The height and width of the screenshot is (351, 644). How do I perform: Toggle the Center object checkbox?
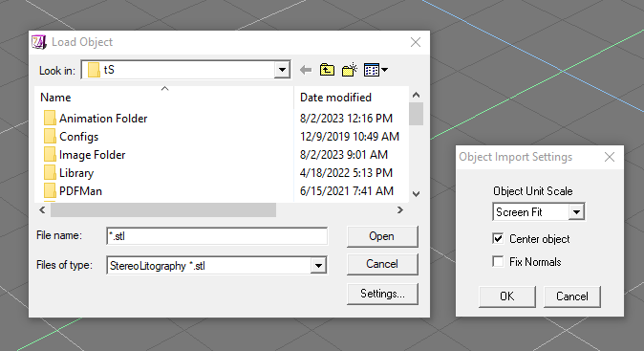[498, 239]
